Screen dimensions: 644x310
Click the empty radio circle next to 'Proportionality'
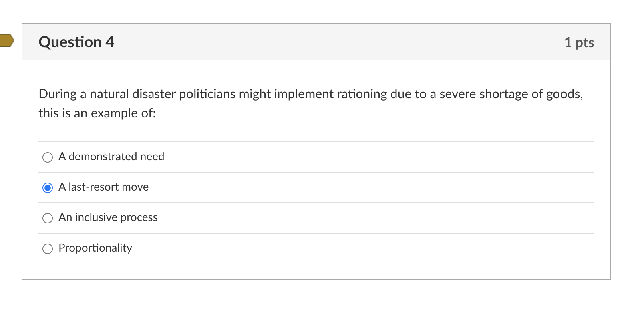tap(48, 249)
